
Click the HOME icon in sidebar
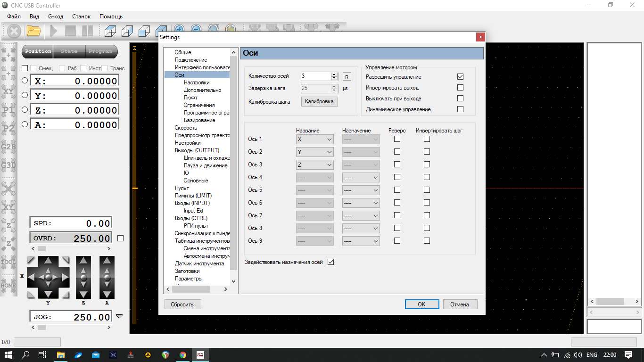8,285
